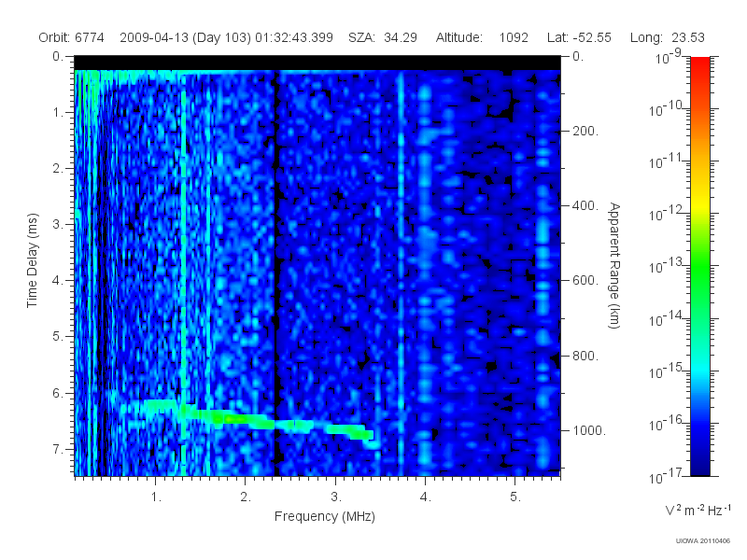Click the "Apparent Range (km)" axis label
The image size is (747, 560).
point(614,265)
